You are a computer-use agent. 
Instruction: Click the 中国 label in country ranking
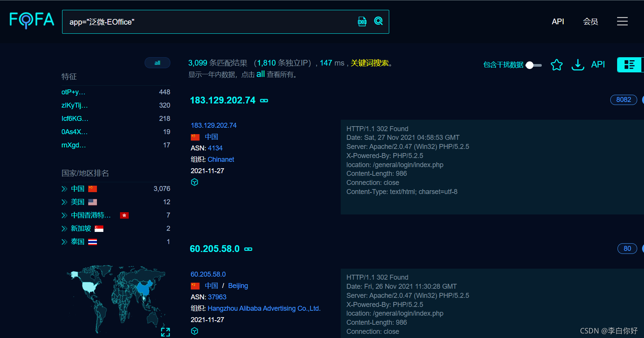click(78, 189)
